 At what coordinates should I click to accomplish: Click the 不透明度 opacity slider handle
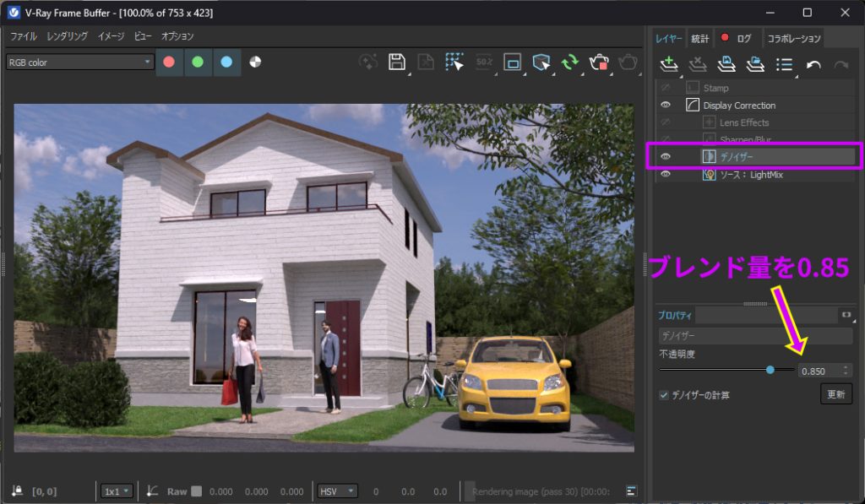tap(770, 370)
